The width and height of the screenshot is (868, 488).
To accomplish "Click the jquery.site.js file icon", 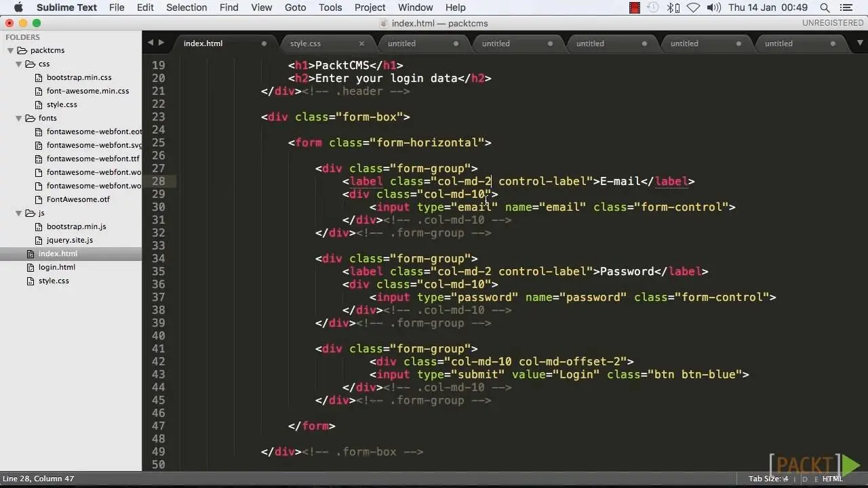I will 39,240.
